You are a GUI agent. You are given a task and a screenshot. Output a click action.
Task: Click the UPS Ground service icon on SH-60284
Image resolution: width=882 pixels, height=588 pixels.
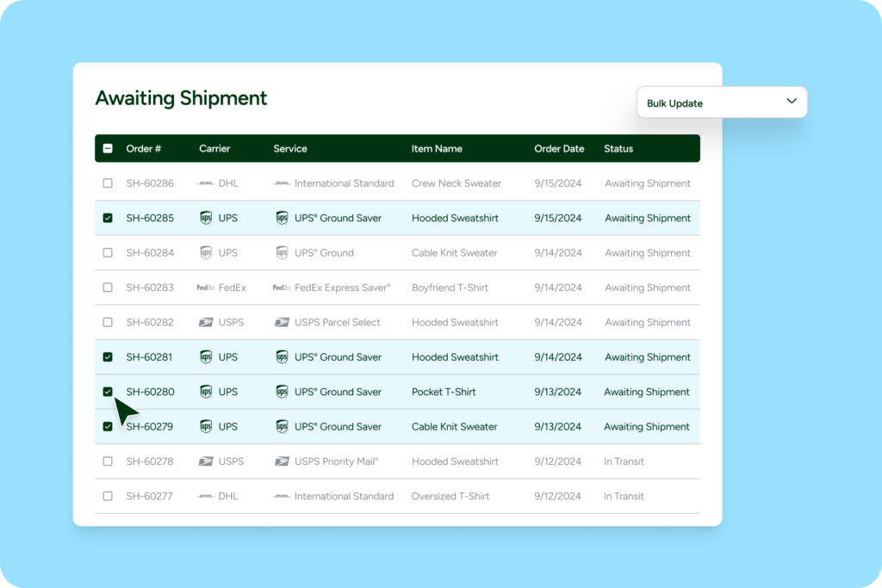pyautogui.click(x=283, y=252)
